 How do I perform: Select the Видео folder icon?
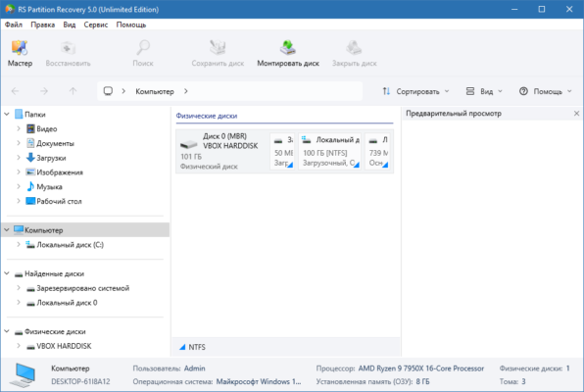coord(30,129)
